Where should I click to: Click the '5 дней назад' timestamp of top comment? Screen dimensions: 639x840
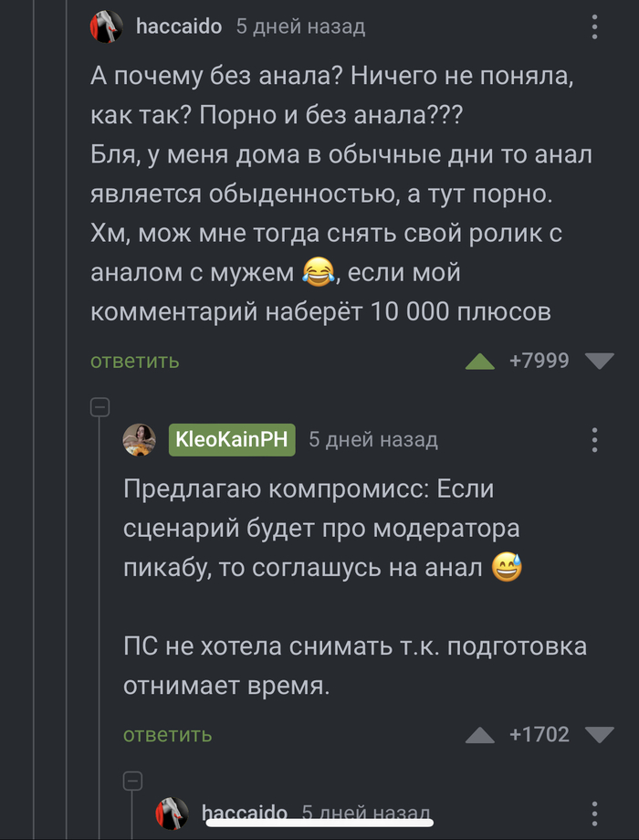point(300,26)
